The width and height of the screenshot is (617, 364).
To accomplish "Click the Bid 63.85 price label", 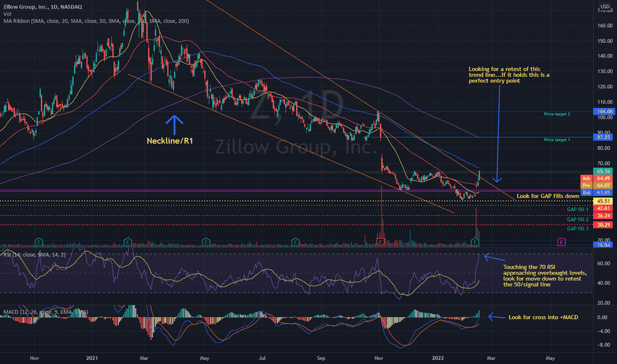I will point(597,193).
